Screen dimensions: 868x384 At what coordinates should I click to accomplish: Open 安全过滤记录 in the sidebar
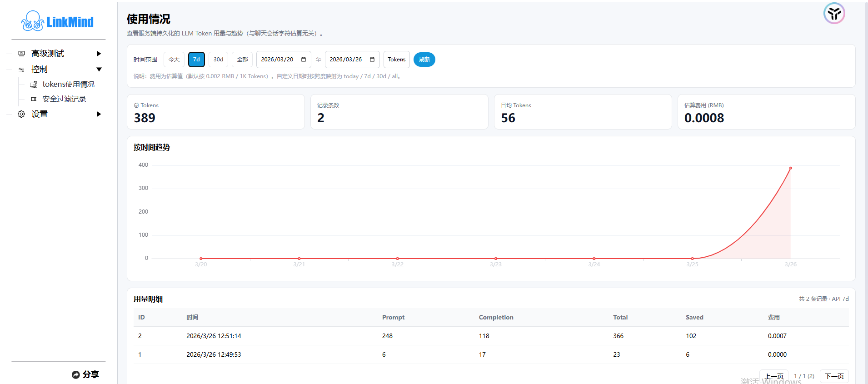click(x=64, y=99)
